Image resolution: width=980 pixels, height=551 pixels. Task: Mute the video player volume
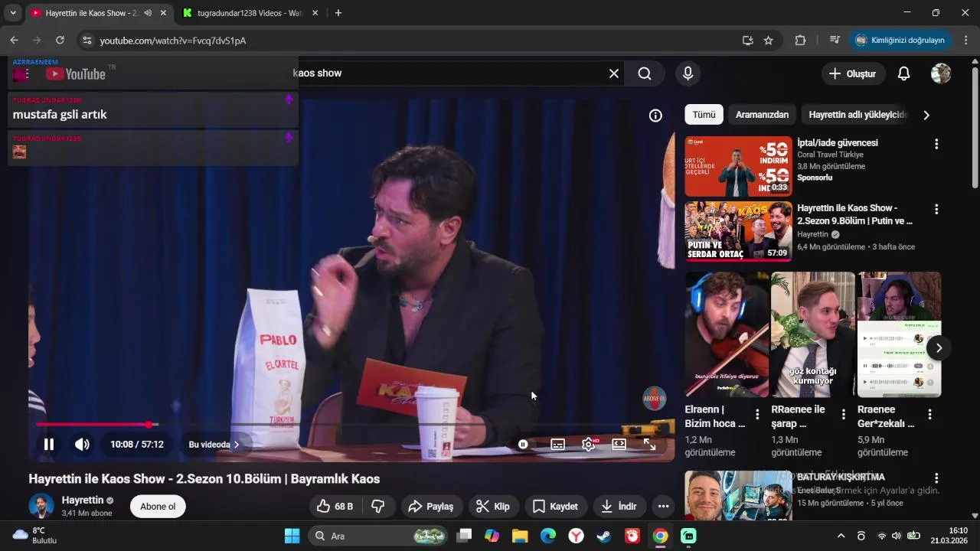click(x=82, y=445)
